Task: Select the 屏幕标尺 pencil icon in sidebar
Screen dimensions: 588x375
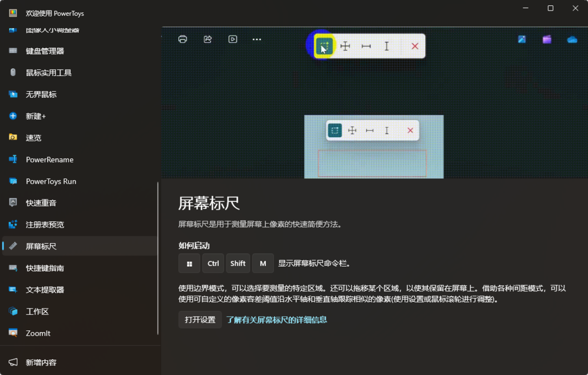Action: click(12, 246)
